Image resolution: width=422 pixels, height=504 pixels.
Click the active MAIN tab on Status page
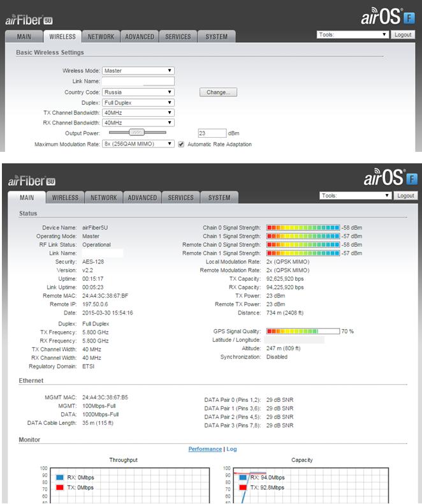27,198
